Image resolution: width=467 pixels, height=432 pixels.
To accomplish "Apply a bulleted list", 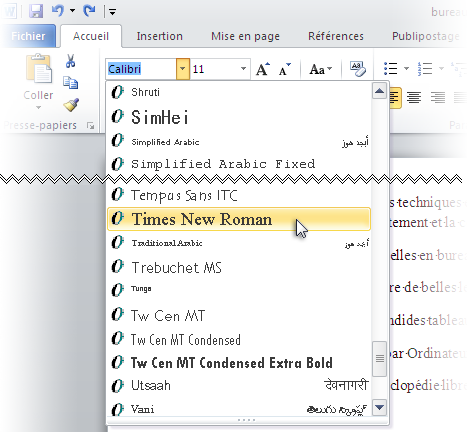I will click(x=390, y=69).
